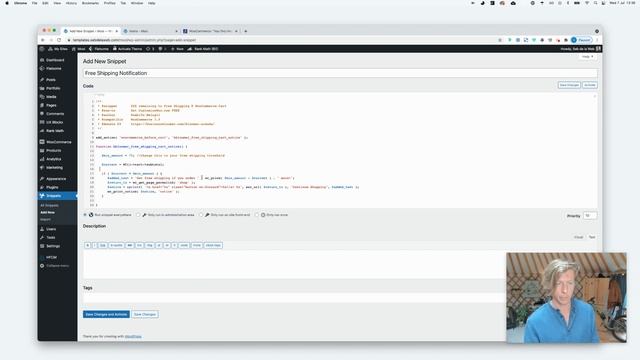Click the WordPress logo in the admin bar
This screenshot has height=360, width=640.
click(42, 49)
